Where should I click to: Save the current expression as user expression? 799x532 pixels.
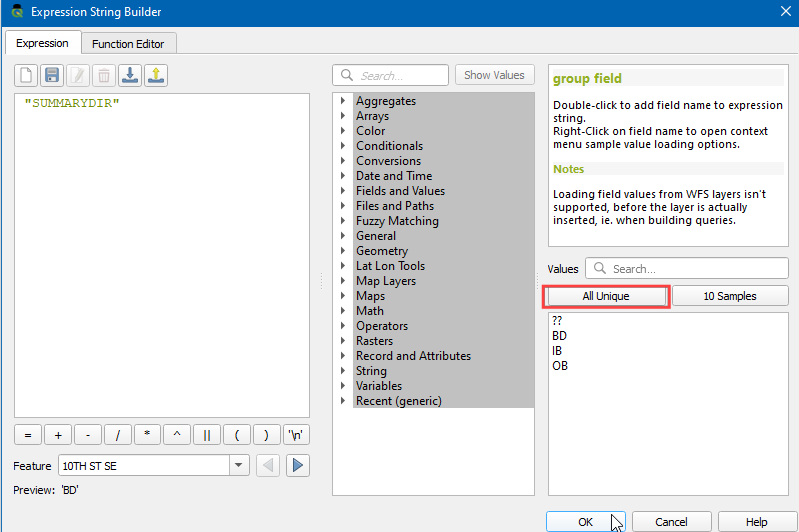click(x=52, y=75)
